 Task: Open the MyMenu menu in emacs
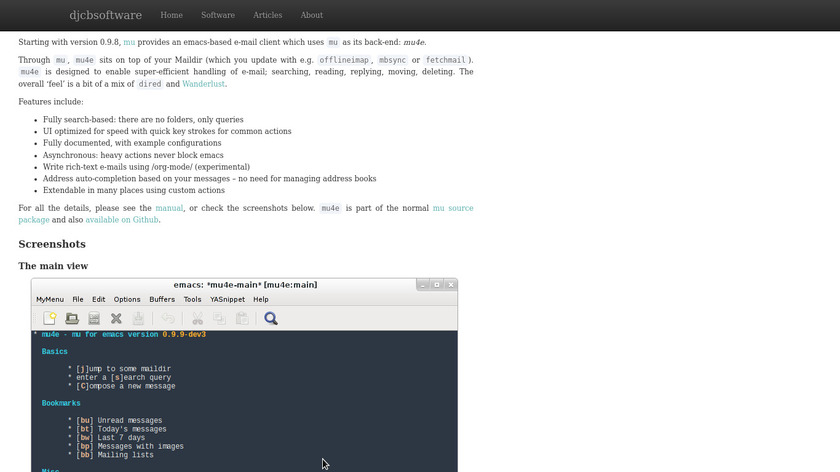coord(50,299)
